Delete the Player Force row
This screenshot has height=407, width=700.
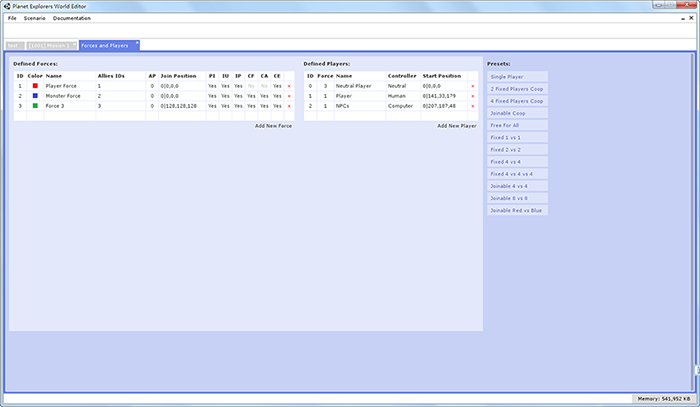pos(289,86)
